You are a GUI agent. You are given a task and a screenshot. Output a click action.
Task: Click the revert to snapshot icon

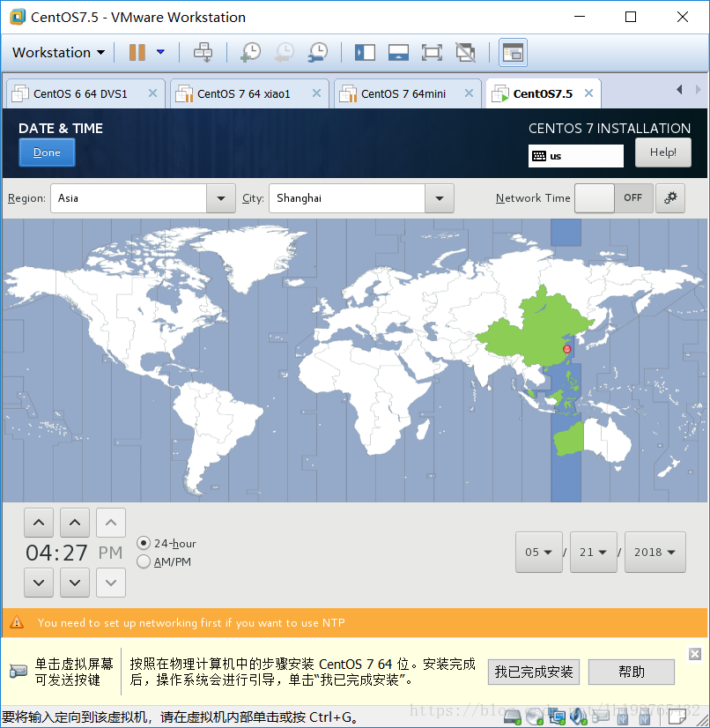click(284, 53)
